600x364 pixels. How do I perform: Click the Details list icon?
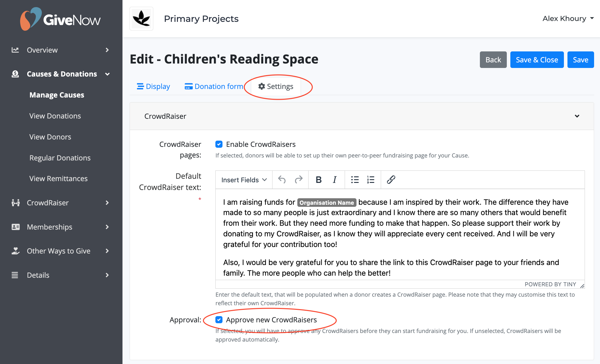tap(15, 275)
